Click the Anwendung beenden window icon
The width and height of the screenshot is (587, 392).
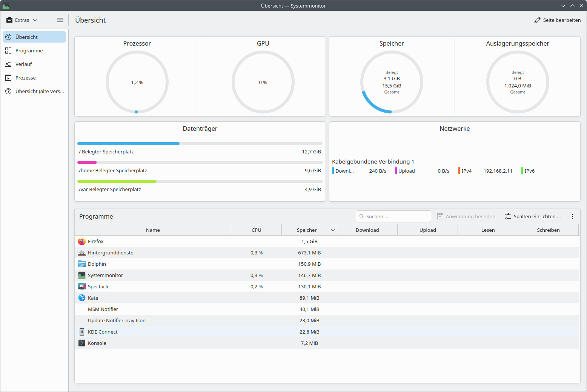point(440,216)
